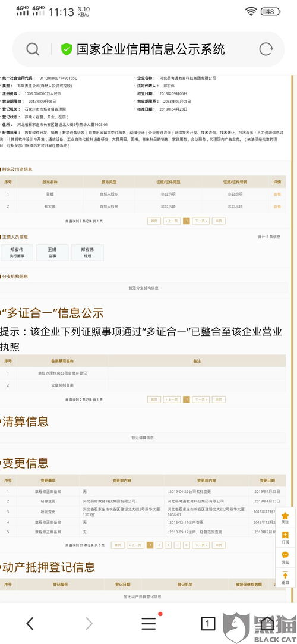
Task: Open personnel card 郑宏伟 经理
Action: click(x=87, y=253)
